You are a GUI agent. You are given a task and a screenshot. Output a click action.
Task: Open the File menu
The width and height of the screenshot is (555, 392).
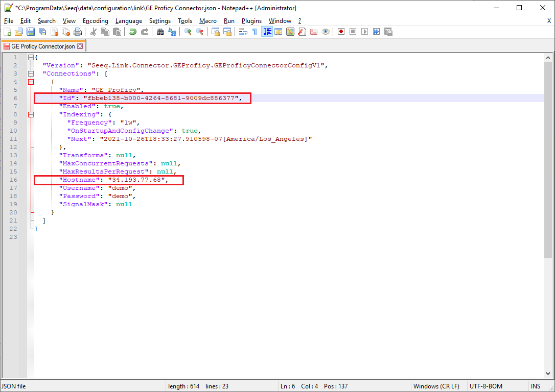pos(9,21)
